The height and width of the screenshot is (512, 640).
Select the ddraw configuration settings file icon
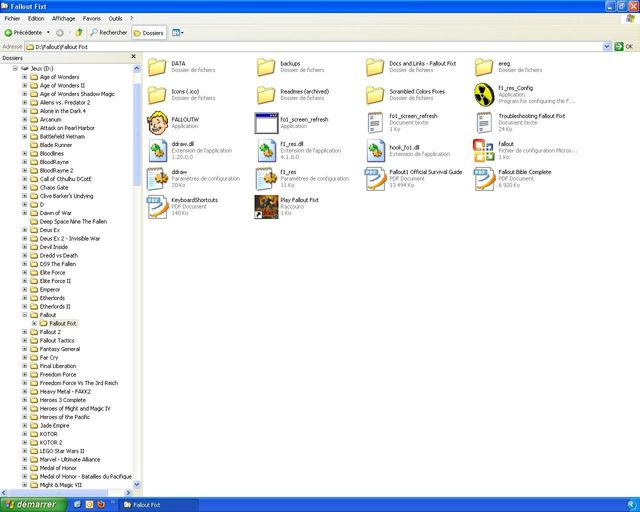[x=158, y=179]
